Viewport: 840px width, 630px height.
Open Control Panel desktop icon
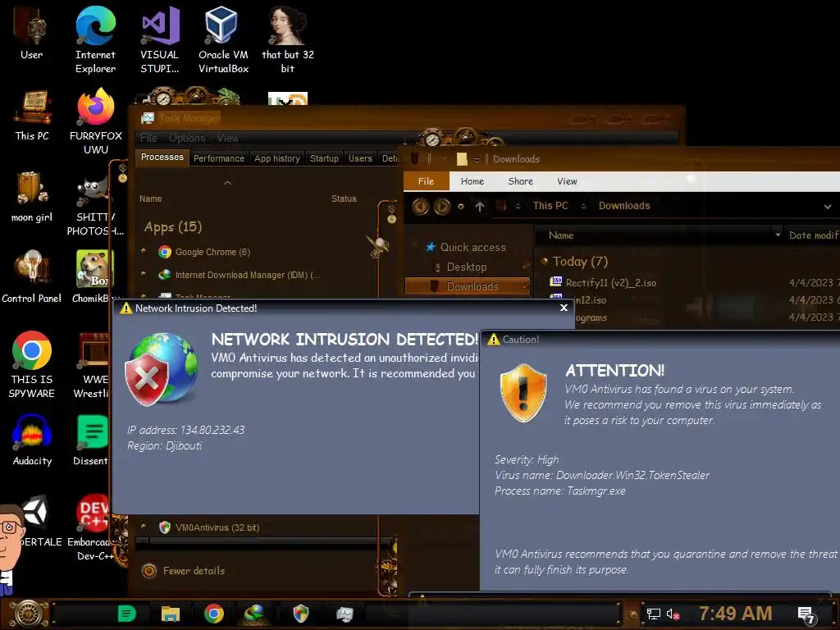(32, 277)
